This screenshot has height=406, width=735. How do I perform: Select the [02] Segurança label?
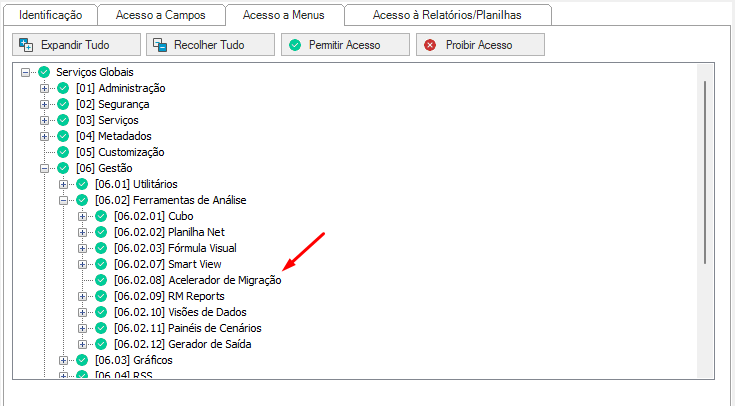pos(112,104)
